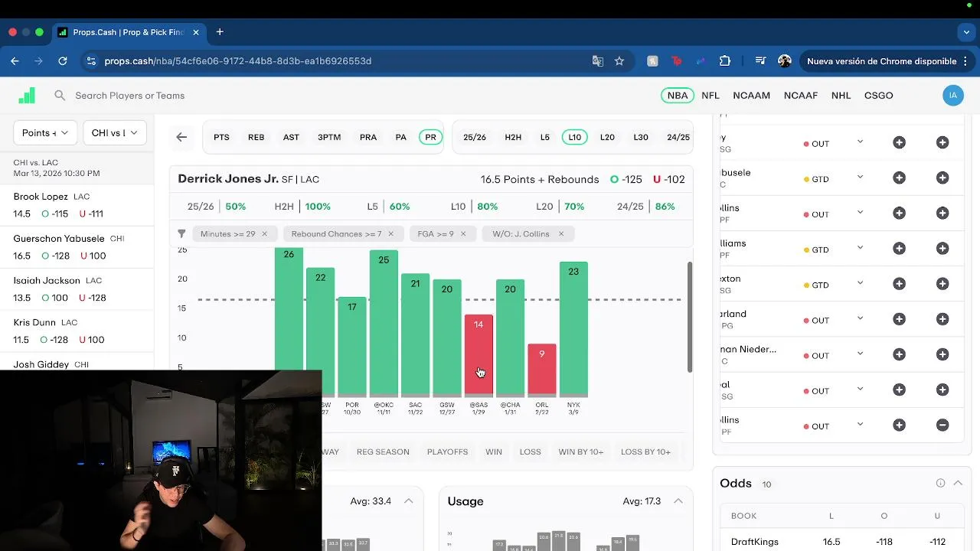Click the right plus icon in Sexton GTD row
Image resolution: width=980 pixels, height=551 pixels.
coord(942,284)
